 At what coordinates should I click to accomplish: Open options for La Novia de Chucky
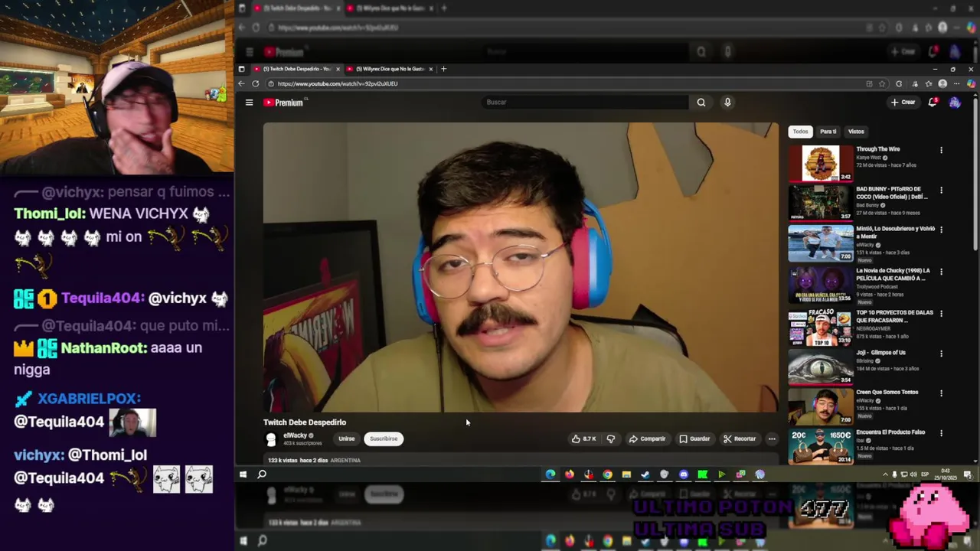941,272
